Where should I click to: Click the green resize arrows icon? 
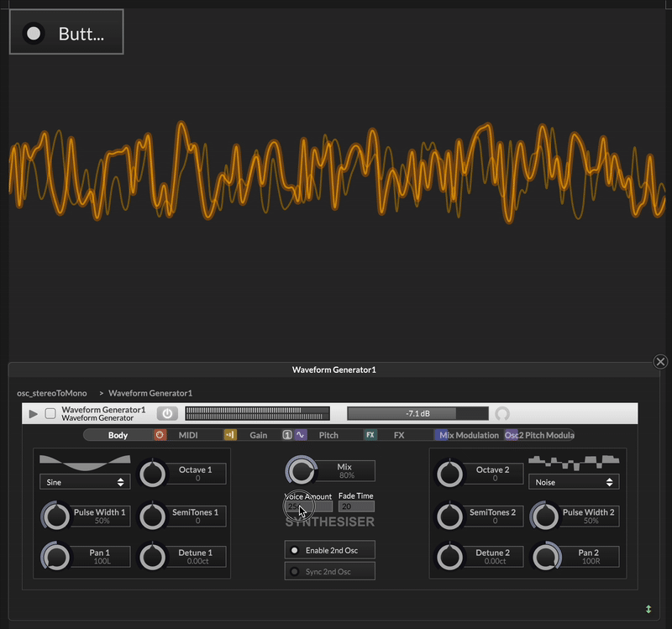pyautogui.click(x=648, y=609)
